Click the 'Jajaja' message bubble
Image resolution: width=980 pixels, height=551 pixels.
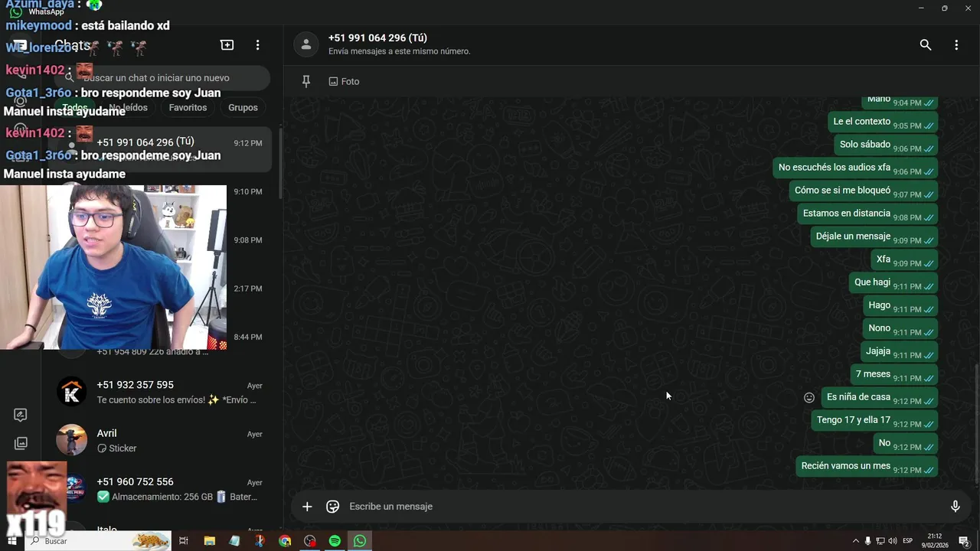point(899,351)
